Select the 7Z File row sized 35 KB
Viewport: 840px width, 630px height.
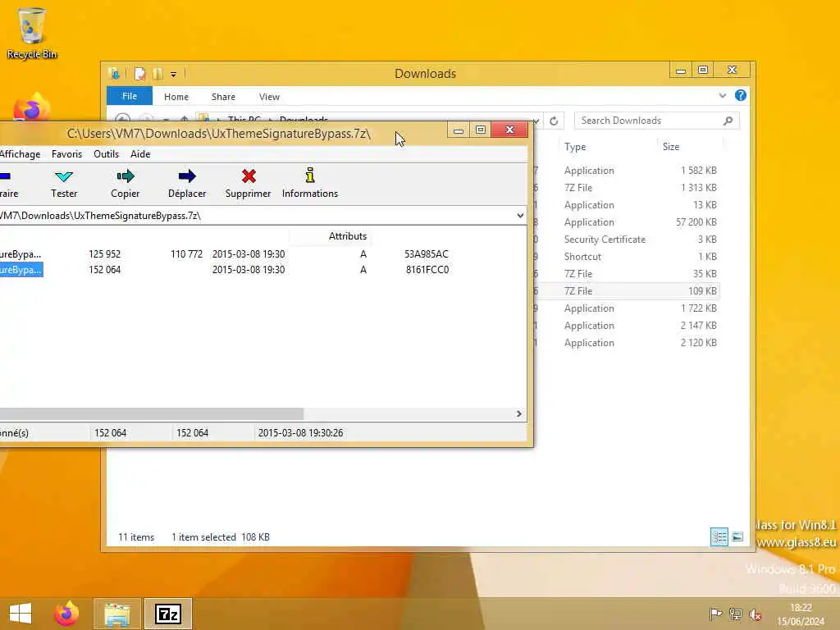[x=627, y=274]
